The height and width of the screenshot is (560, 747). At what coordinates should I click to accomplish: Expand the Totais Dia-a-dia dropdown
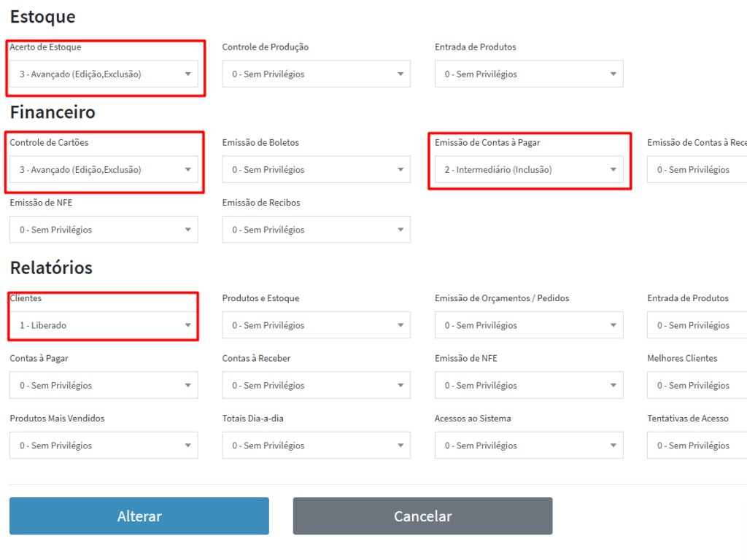(x=316, y=446)
